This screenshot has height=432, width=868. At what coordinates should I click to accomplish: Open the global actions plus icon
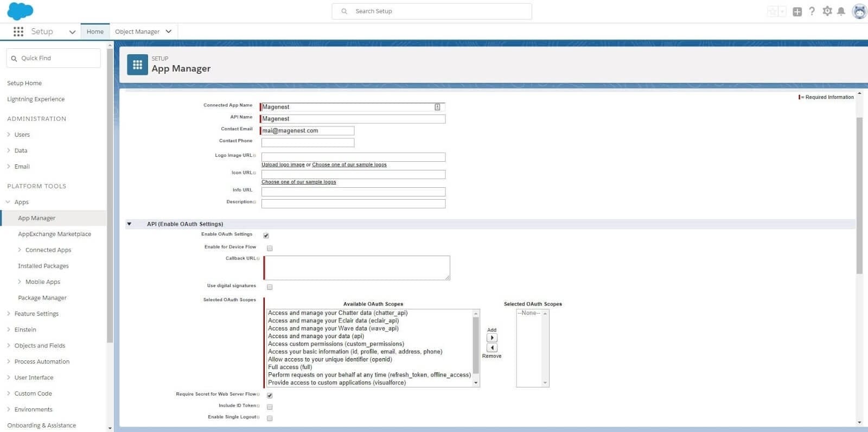click(797, 11)
